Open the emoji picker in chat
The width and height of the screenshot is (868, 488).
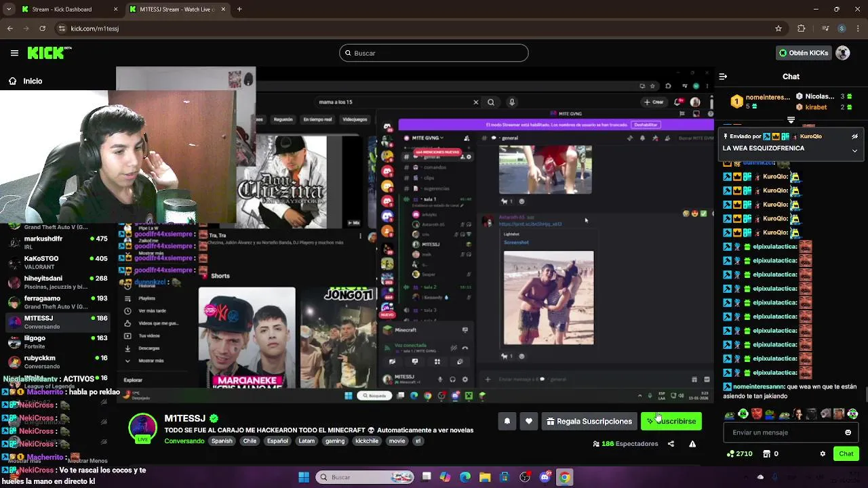[x=848, y=432]
